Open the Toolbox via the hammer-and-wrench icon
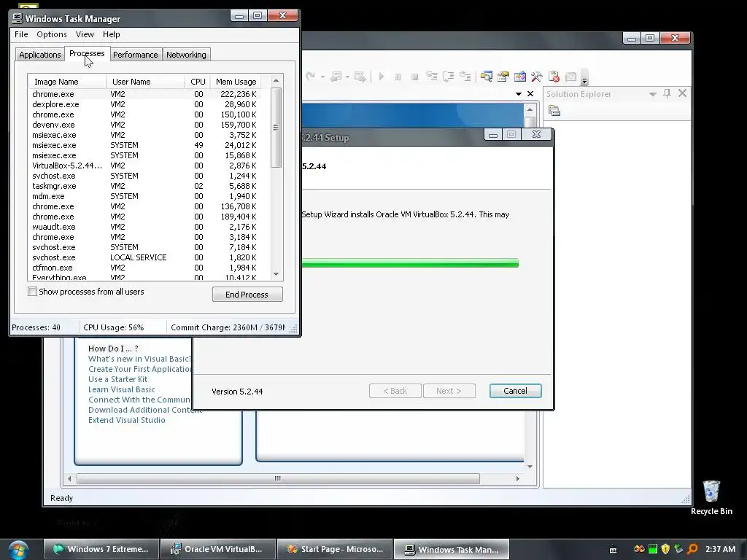747x560 pixels. (x=536, y=77)
